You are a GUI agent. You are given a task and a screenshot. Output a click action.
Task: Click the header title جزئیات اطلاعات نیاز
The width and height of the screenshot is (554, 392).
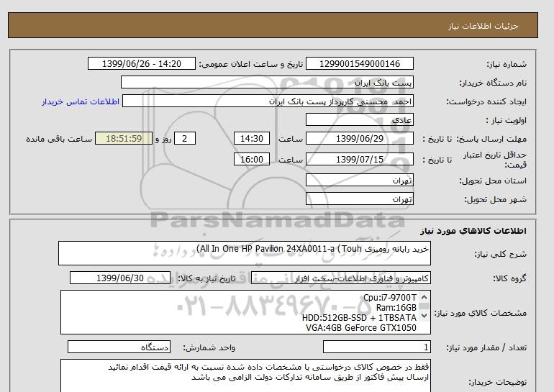483,26
